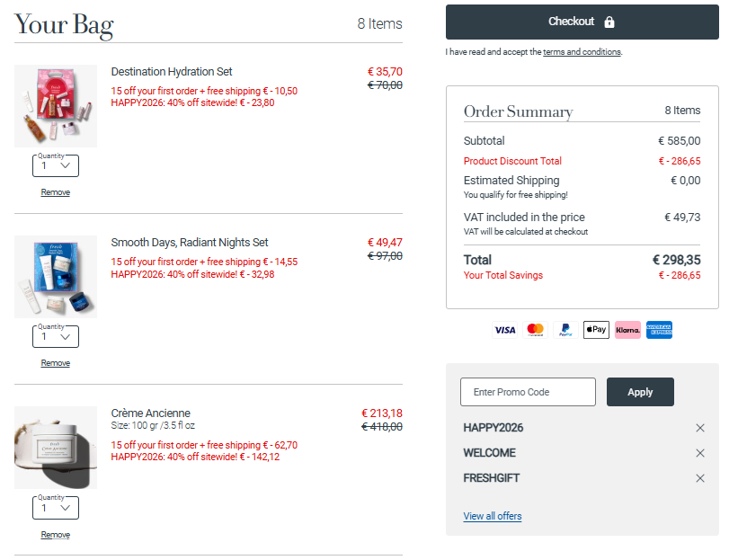
Task: Remove the WELCOME promo code
Action: click(x=700, y=453)
